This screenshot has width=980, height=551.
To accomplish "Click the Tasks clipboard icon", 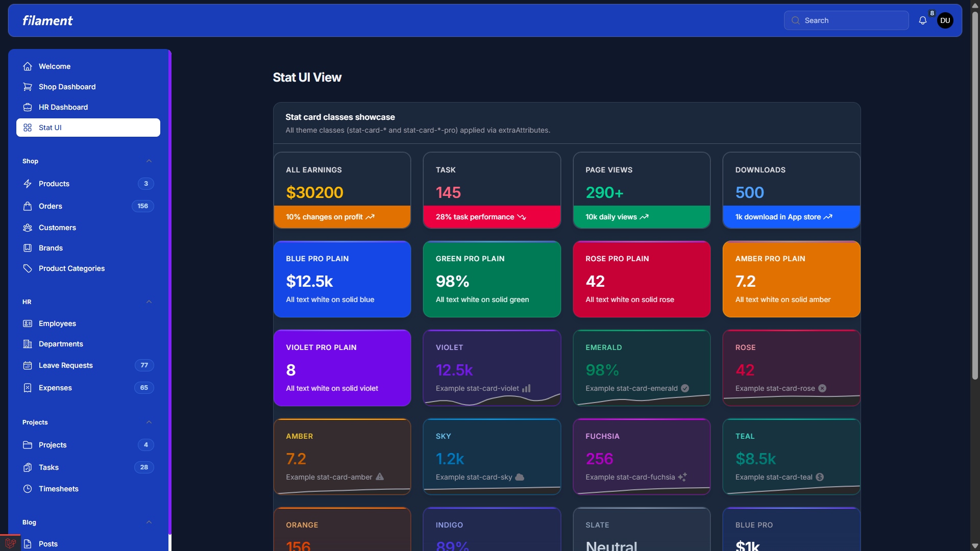I will [x=28, y=467].
